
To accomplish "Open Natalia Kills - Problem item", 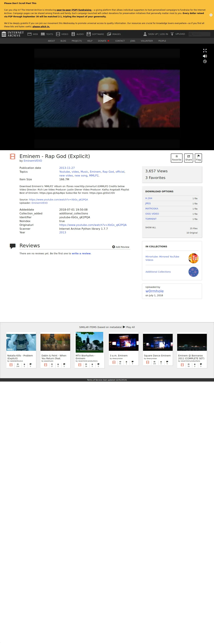I will (x=21, y=350).
